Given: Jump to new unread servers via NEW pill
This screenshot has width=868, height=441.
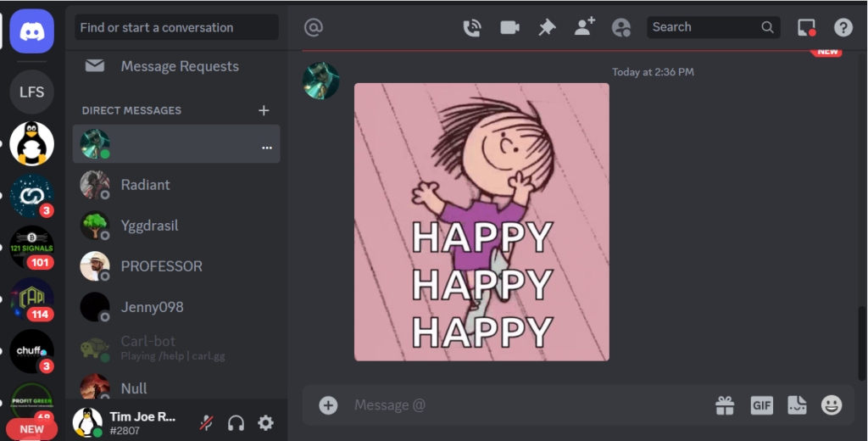Looking at the screenshot, I should pyautogui.click(x=31, y=429).
